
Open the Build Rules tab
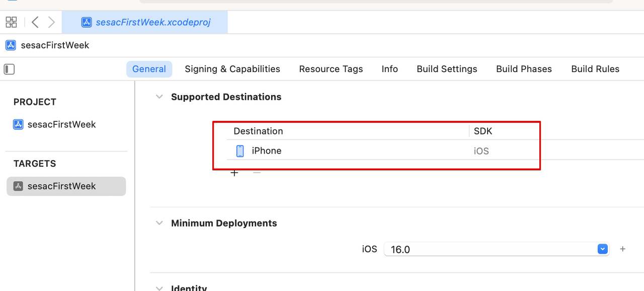coord(595,69)
